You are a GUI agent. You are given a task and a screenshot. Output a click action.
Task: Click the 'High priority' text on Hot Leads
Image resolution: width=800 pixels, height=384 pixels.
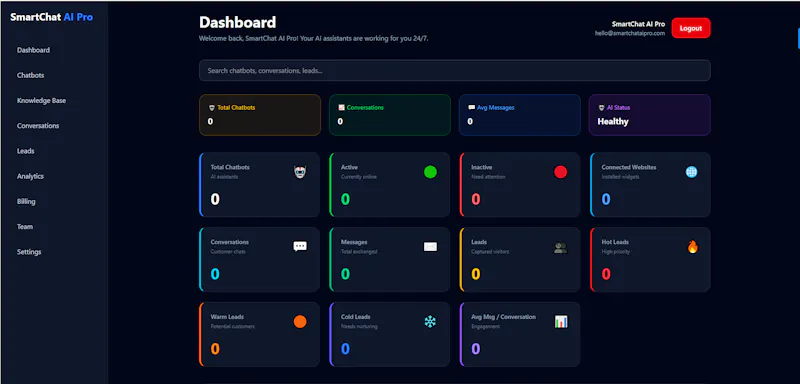615,251
